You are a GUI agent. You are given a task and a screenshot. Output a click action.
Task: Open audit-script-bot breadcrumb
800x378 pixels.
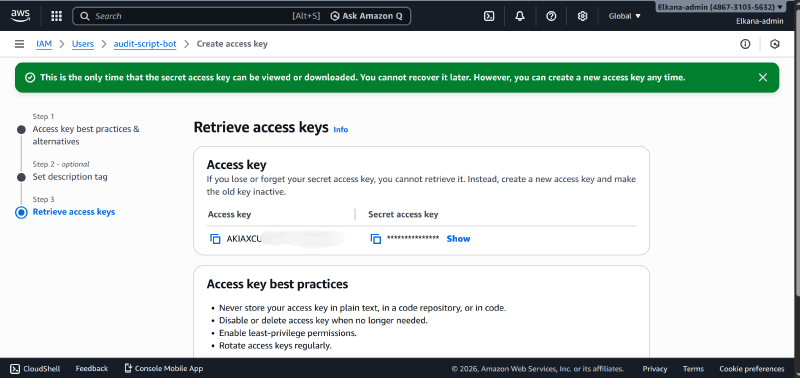tap(145, 44)
